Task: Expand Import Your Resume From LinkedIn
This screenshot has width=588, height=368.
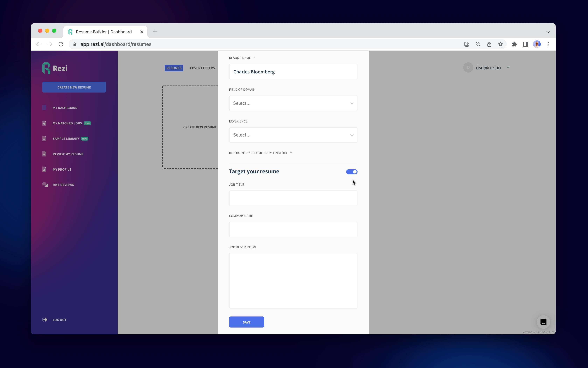Action: point(260,153)
